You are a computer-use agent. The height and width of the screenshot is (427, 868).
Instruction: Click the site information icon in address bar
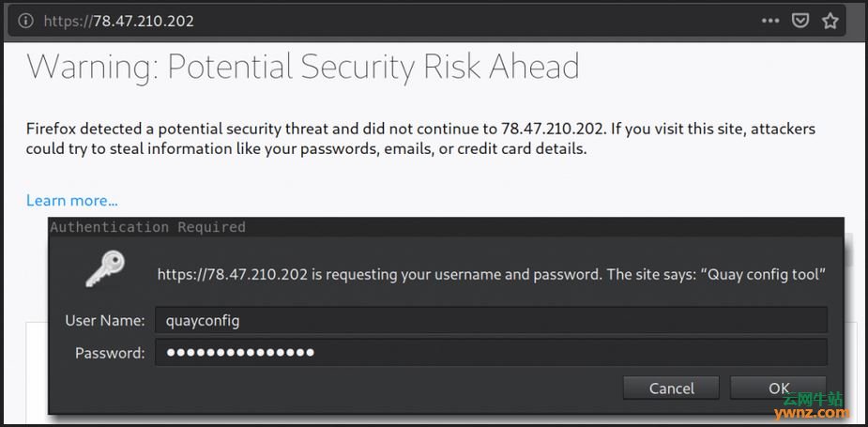(25, 21)
